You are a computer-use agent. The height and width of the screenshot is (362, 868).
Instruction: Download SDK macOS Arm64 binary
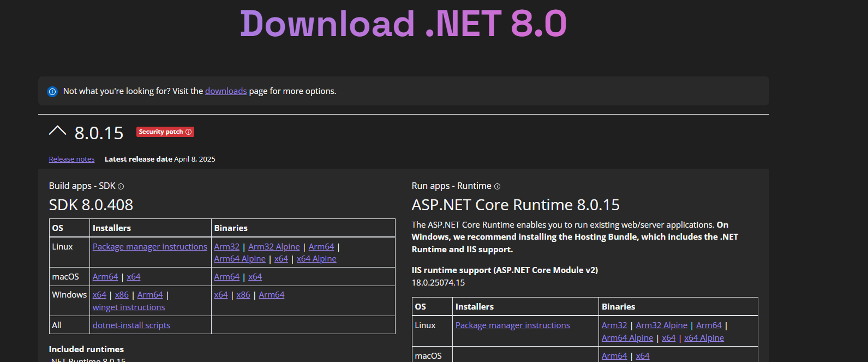point(227,277)
